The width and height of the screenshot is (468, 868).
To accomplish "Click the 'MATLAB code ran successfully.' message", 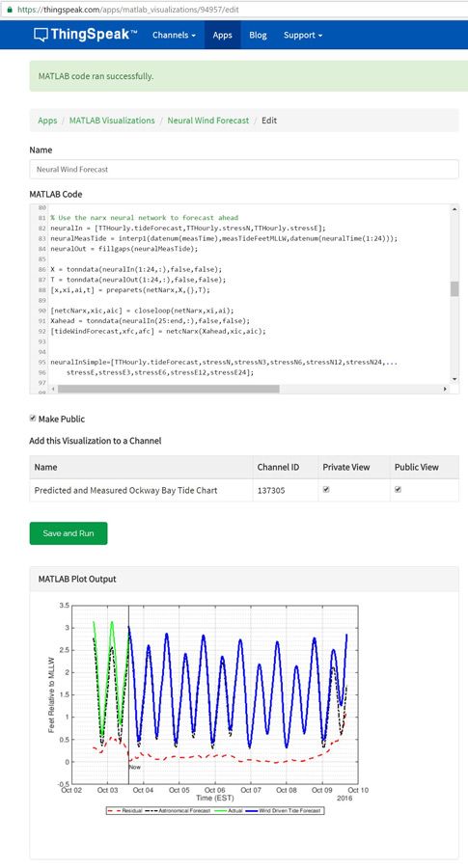I will point(96,76).
